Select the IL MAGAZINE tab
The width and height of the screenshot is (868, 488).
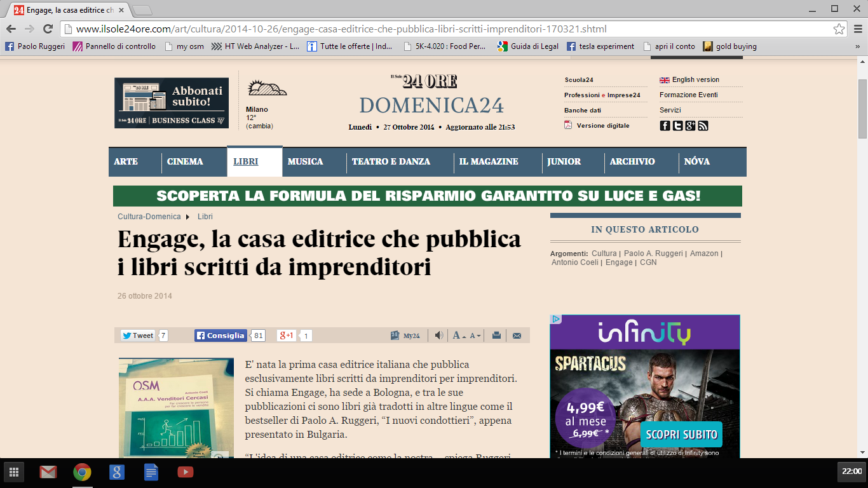pyautogui.click(x=489, y=161)
